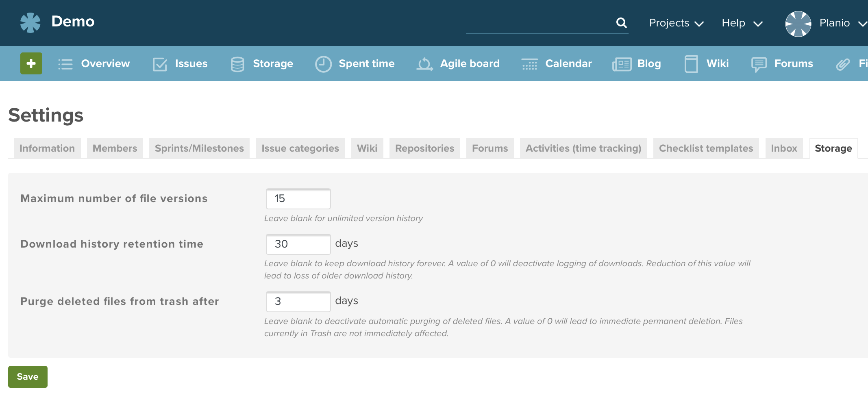Click the Download history retention time label

click(x=112, y=244)
